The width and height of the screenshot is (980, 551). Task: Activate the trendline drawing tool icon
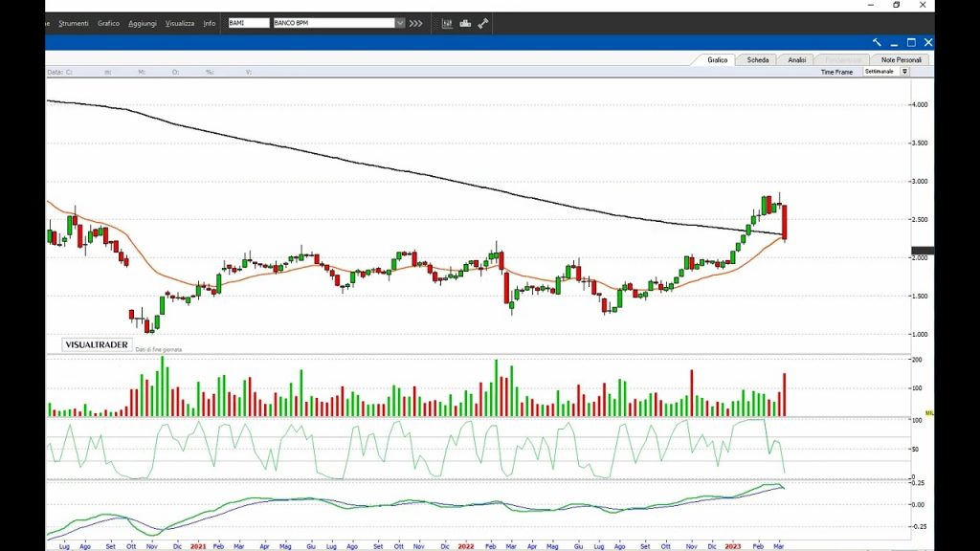click(481, 23)
